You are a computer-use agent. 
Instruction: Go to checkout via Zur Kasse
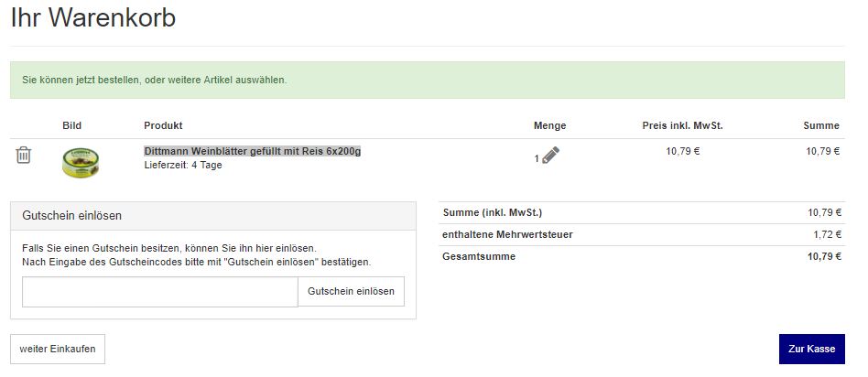tap(811, 349)
